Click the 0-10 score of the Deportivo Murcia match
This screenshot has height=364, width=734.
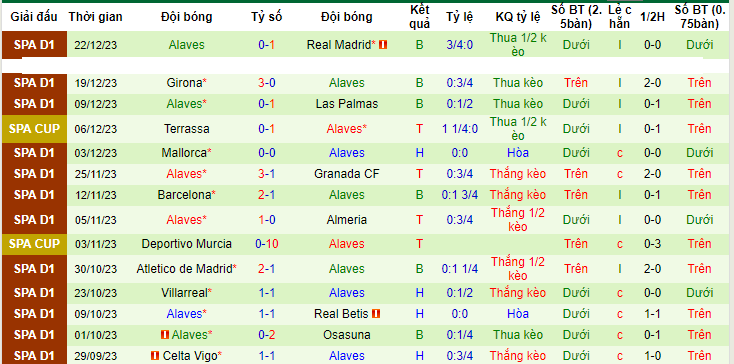tap(266, 244)
